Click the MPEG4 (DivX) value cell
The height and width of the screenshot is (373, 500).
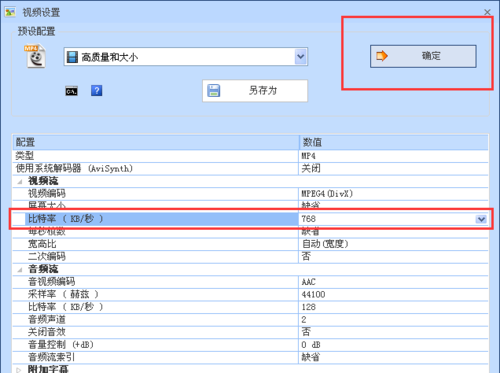pyautogui.click(x=393, y=194)
